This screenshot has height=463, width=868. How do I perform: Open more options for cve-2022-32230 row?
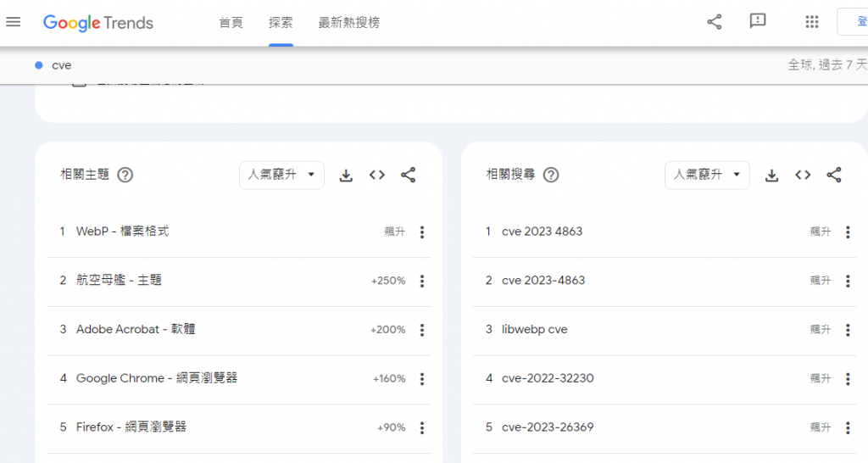(x=848, y=379)
